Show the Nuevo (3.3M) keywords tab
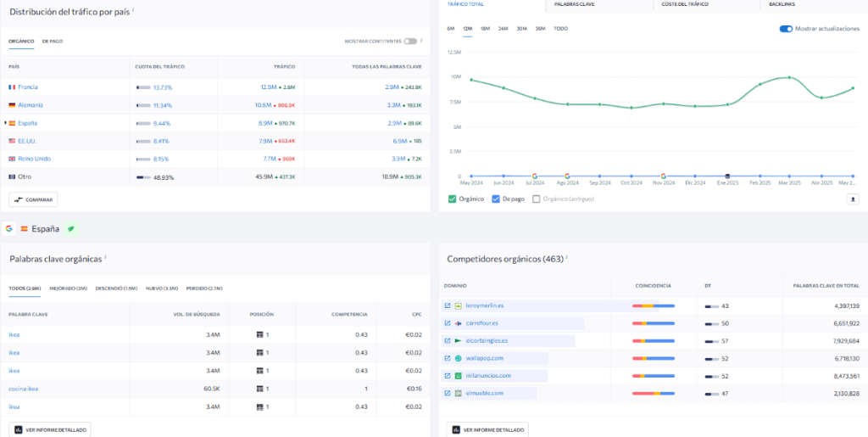 (162, 289)
